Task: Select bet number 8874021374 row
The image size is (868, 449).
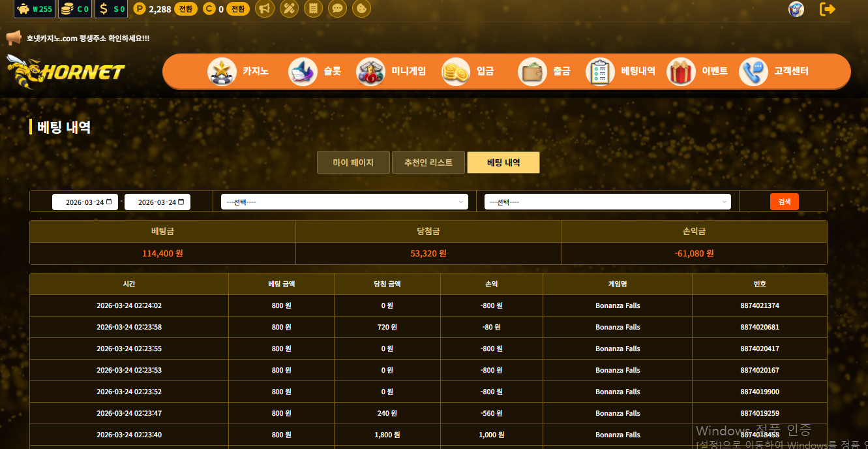Action: pos(759,305)
